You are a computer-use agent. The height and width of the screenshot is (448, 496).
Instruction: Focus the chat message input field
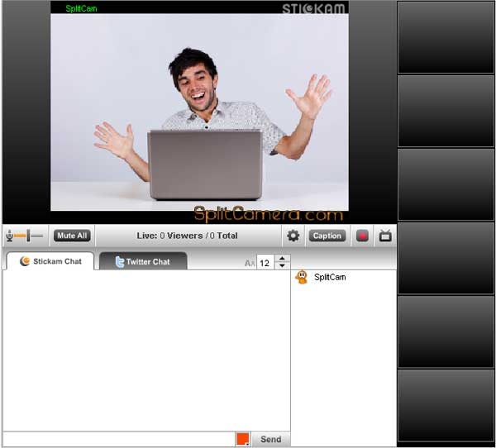coord(119,439)
